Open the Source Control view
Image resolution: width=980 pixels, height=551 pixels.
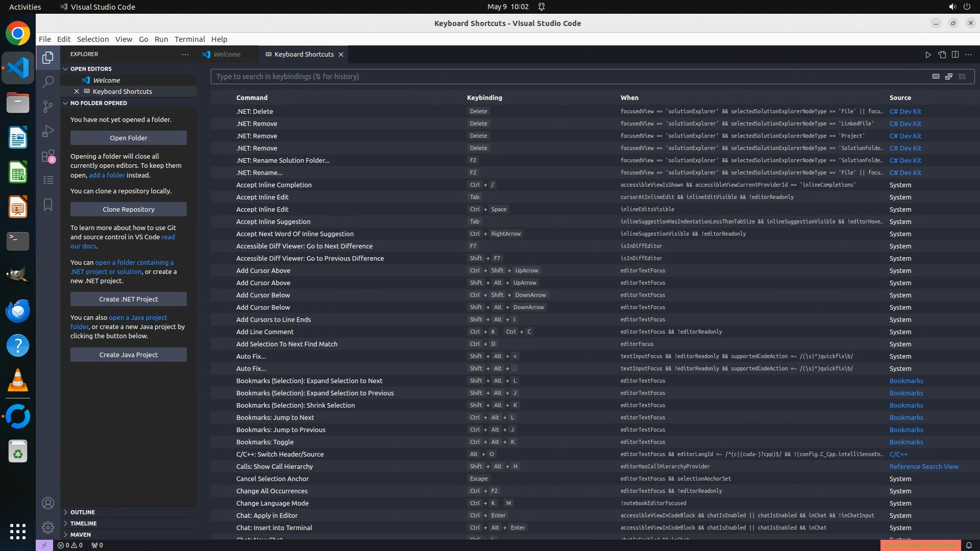48,106
